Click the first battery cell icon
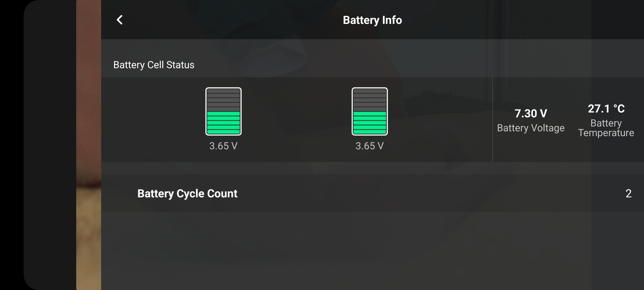This screenshot has width=644, height=290. coord(223,111)
